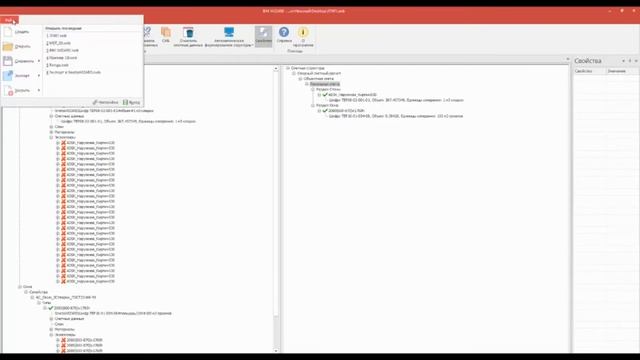640x360 pixels.
Task: Collapse the Объектная смета node
Action: point(300,79)
